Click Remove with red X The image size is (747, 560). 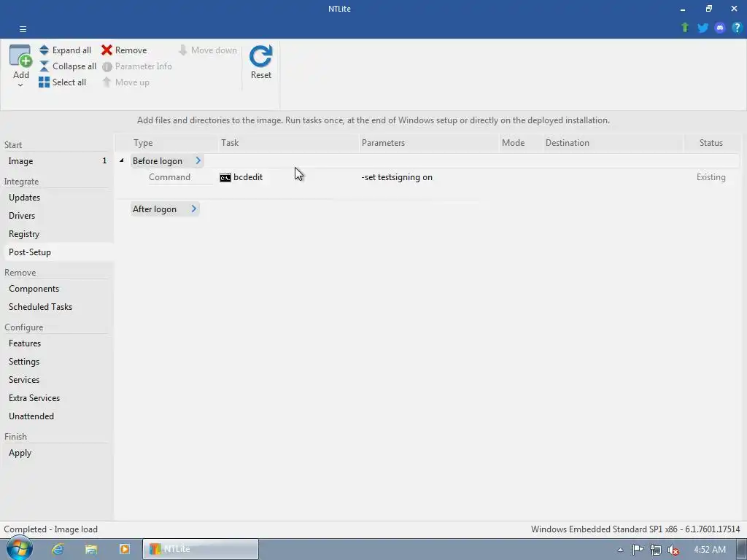coord(124,50)
